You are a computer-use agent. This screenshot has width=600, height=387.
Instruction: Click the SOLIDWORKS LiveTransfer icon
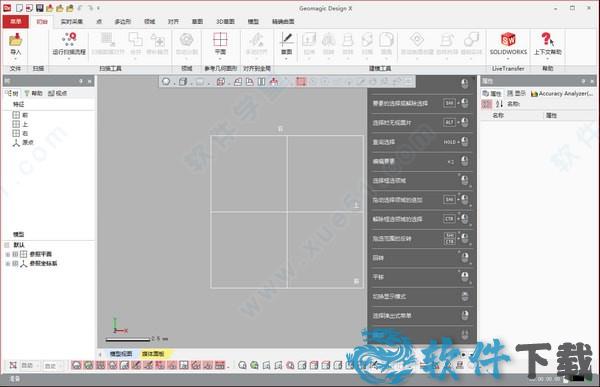[x=508, y=44]
